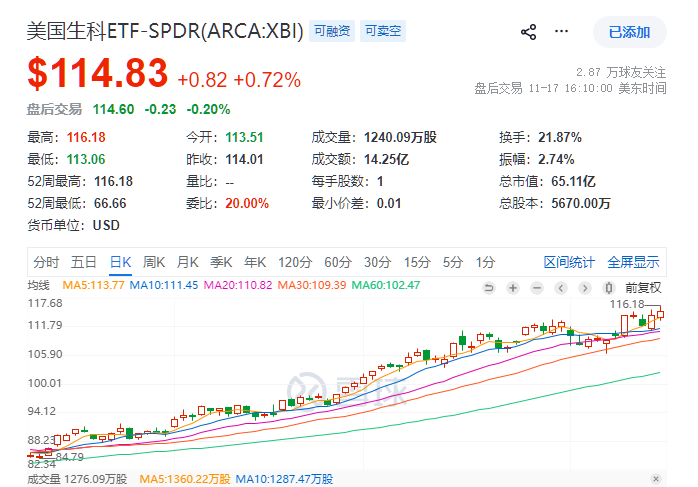Open the 前复权 adjustment dropdown
698x487 pixels.
click(x=643, y=288)
